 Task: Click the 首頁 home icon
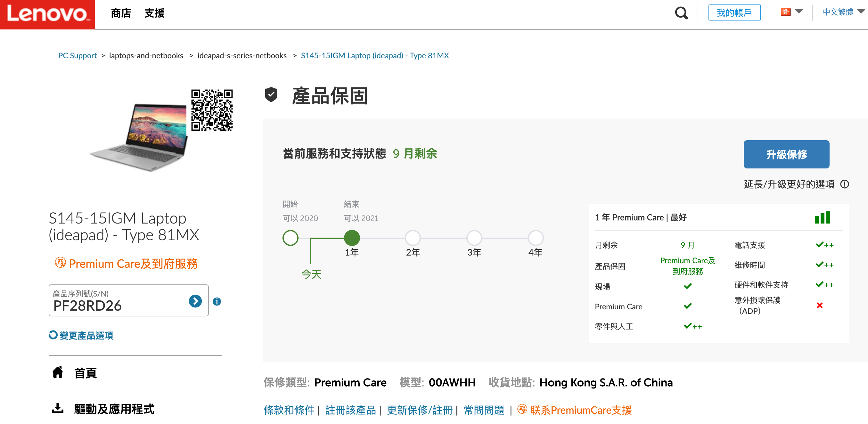(58, 372)
